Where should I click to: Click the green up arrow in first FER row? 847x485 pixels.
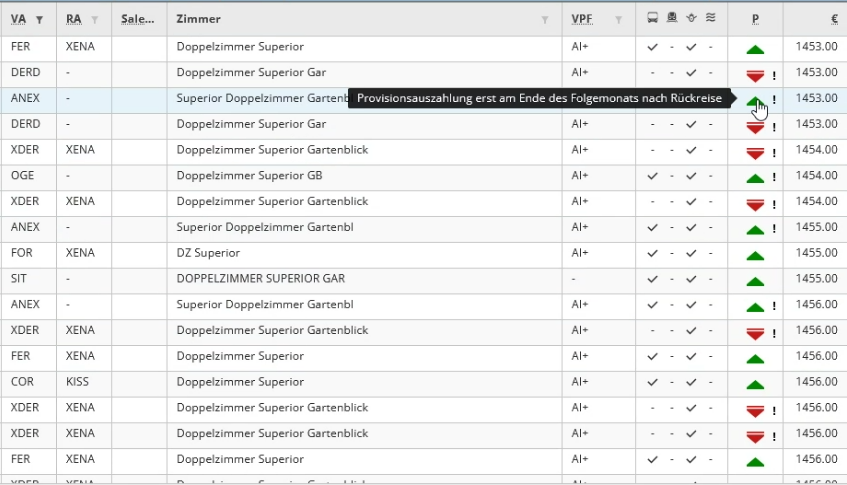click(x=755, y=50)
